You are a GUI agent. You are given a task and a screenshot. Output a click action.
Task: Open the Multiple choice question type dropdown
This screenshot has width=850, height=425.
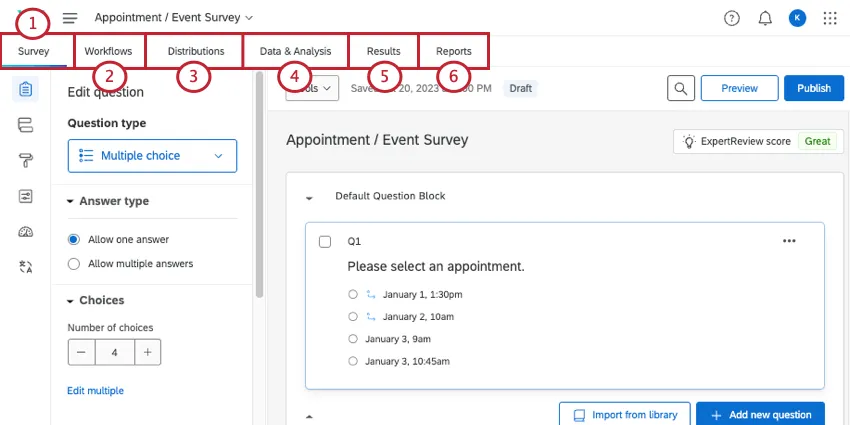[x=152, y=156]
